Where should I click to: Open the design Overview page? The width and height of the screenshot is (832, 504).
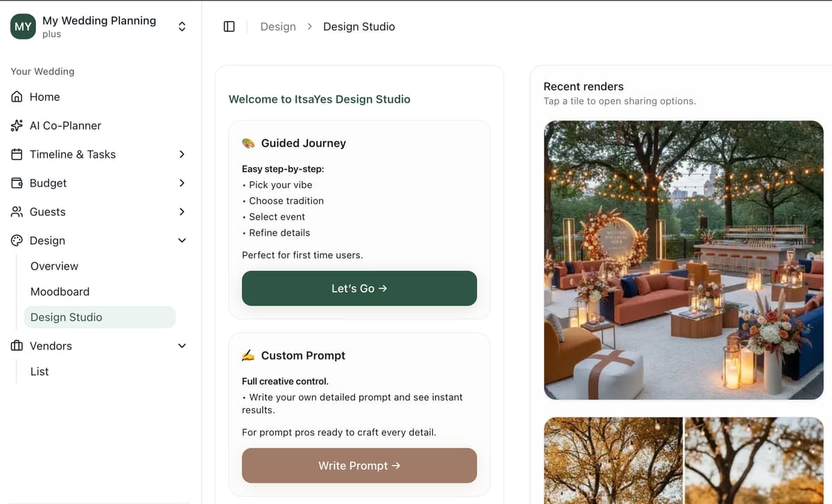(54, 266)
